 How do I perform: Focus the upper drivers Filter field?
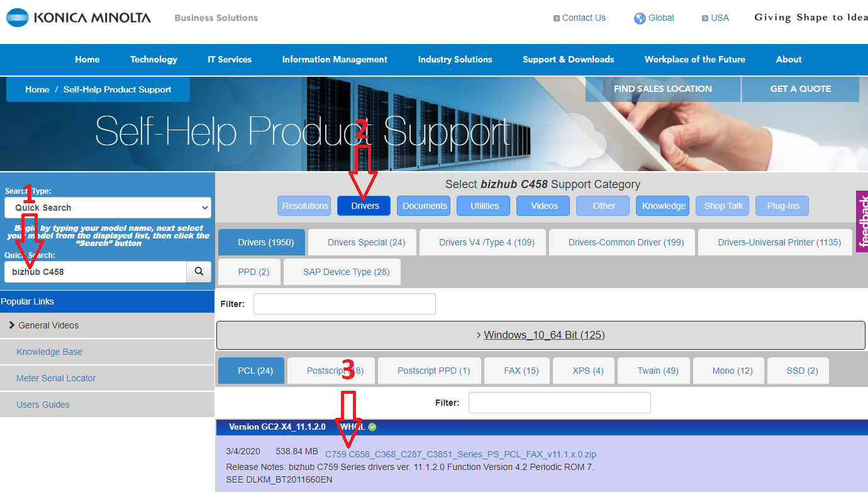pos(345,304)
